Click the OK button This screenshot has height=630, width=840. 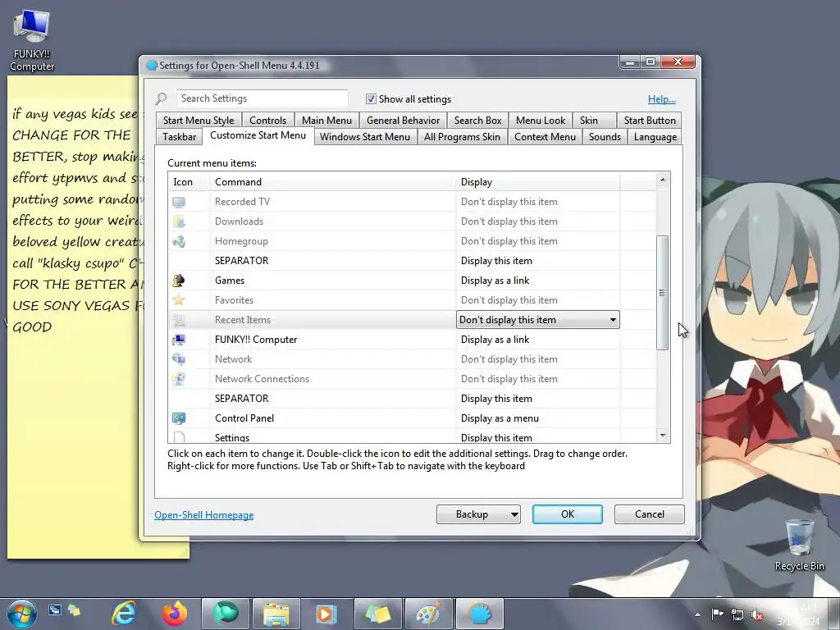[568, 514]
